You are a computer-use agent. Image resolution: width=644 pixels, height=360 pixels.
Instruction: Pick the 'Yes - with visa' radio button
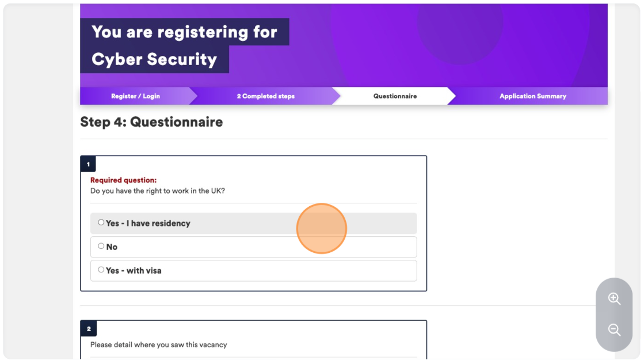101,270
